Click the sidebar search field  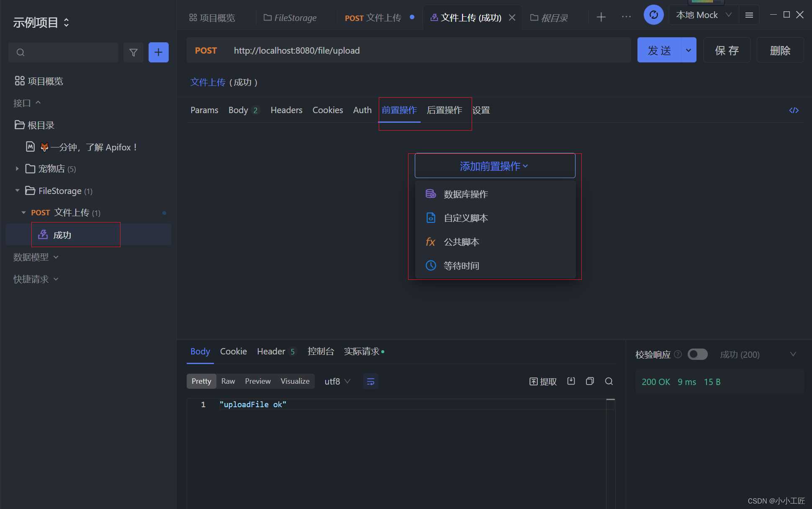tap(64, 52)
